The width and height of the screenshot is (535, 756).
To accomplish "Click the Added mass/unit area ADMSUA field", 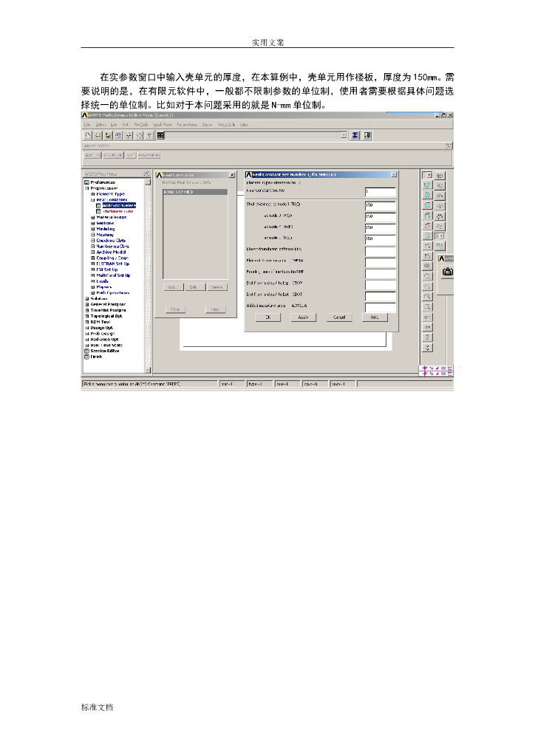I will click(x=381, y=306).
